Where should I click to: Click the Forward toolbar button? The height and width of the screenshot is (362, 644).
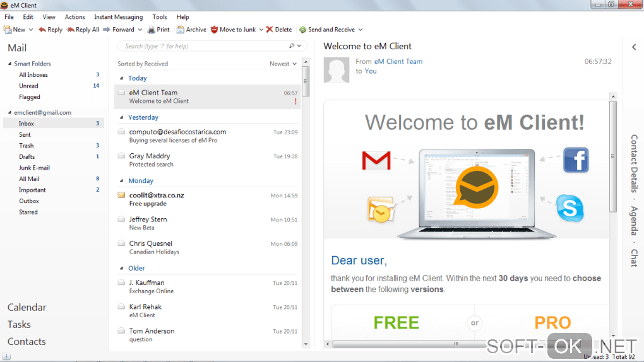[119, 30]
